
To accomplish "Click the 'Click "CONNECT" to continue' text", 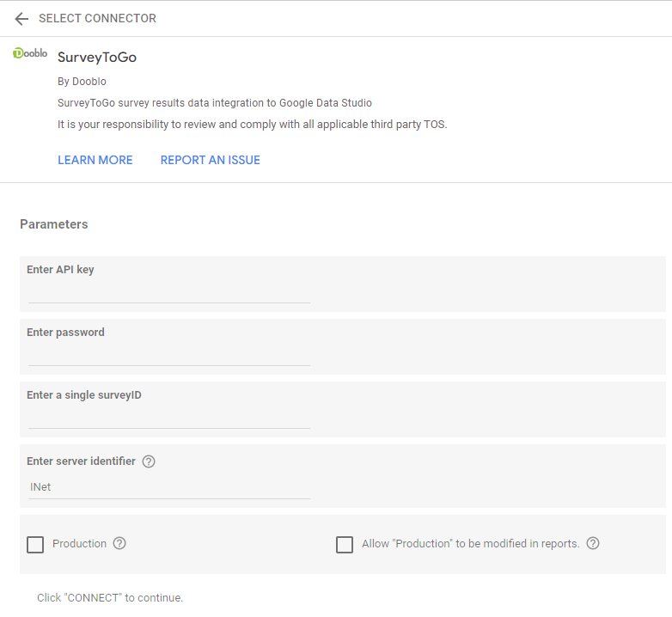I will click(110, 598).
